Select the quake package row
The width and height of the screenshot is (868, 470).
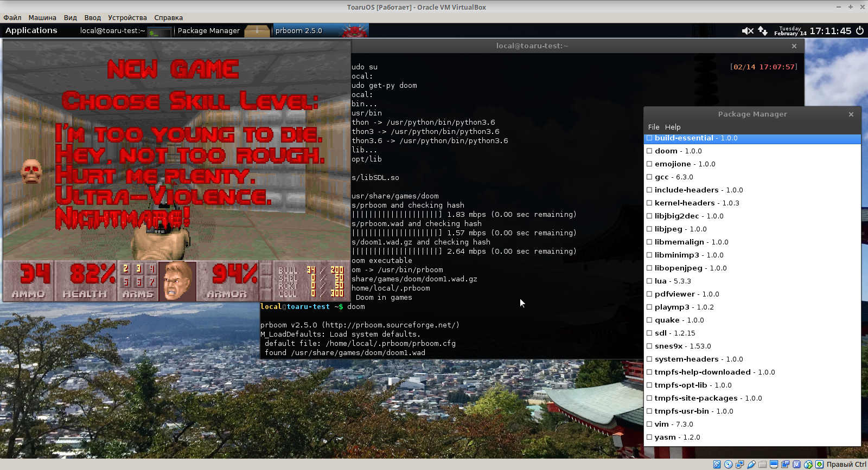tap(752, 320)
